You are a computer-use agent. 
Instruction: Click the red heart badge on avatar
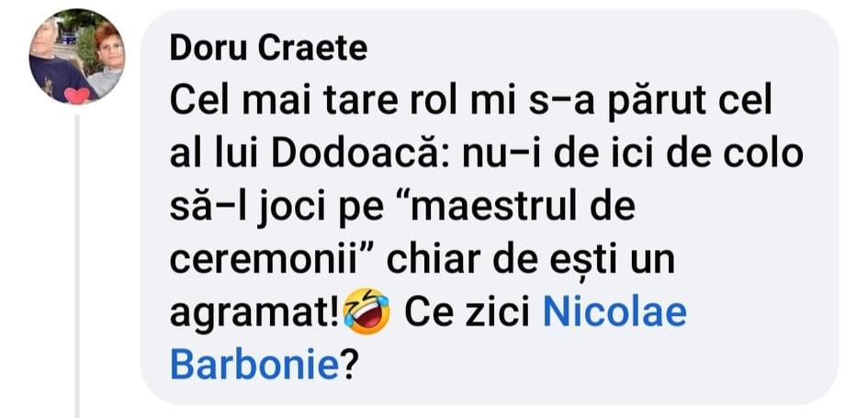coord(77,96)
